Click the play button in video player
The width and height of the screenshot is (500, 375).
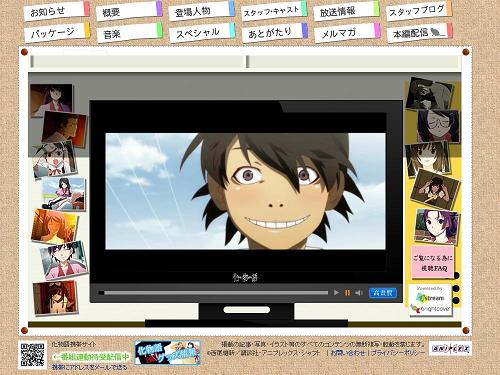pos(336,293)
